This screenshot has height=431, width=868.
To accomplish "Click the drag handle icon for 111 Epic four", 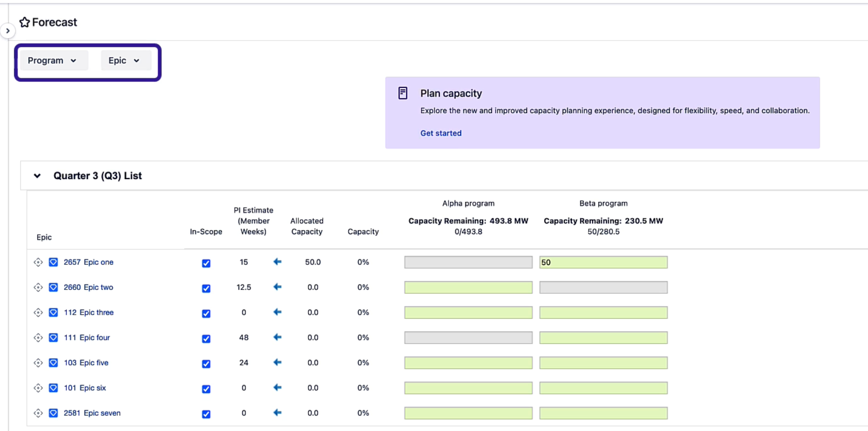I will click(38, 337).
